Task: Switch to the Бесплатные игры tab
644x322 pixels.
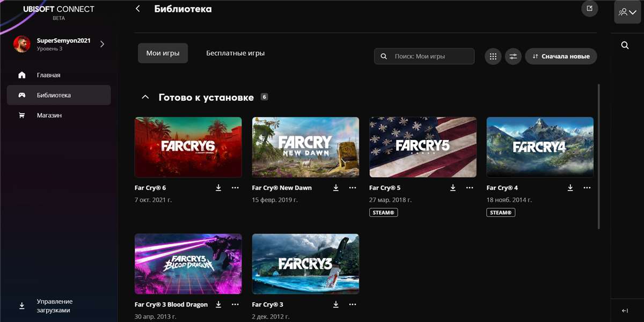Action: click(235, 53)
